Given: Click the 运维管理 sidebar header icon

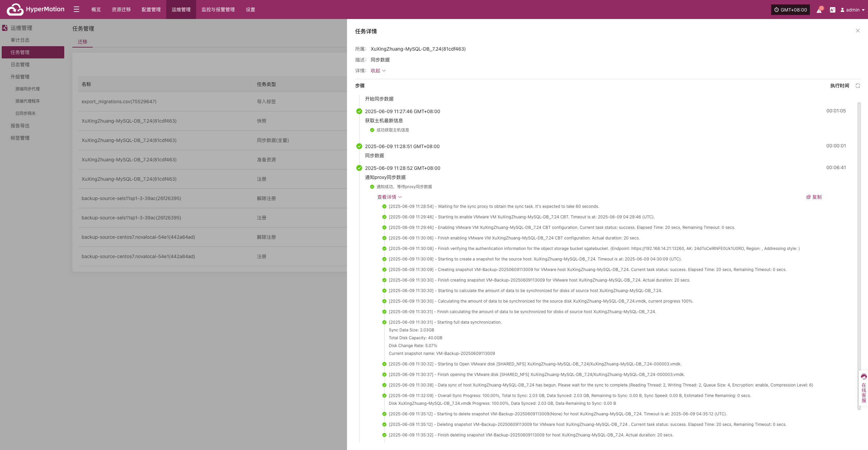Looking at the screenshot, I should point(5,28).
